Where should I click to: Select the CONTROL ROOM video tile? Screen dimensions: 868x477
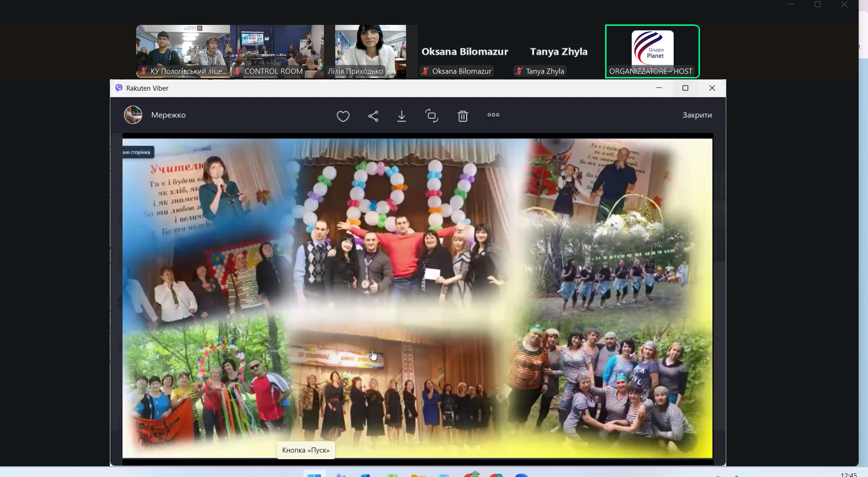click(277, 51)
